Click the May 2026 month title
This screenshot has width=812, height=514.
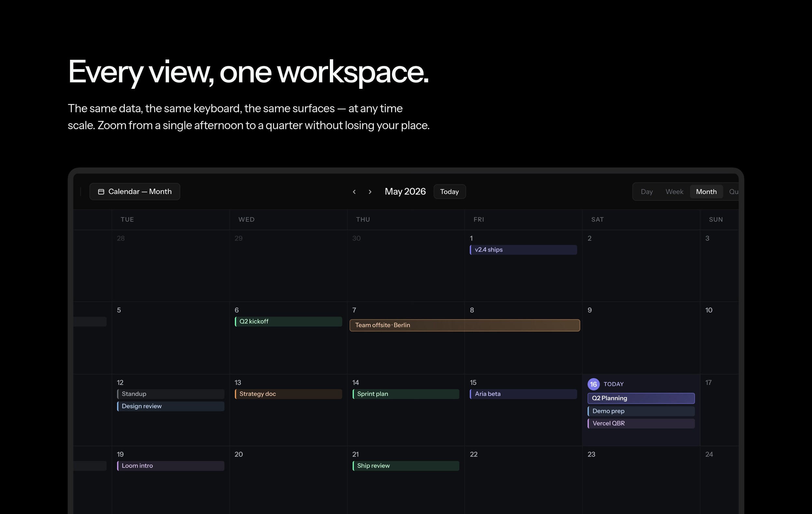(405, 192)
